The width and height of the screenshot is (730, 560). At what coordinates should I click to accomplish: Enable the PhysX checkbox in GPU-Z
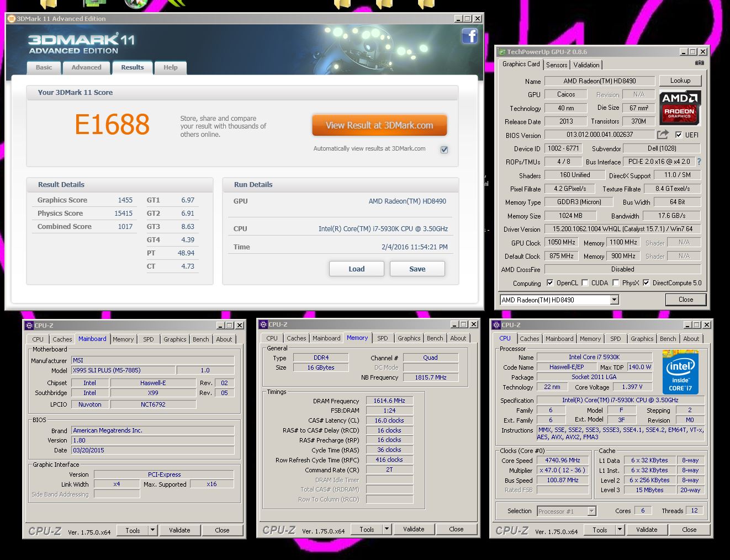(x=616, y=283)
